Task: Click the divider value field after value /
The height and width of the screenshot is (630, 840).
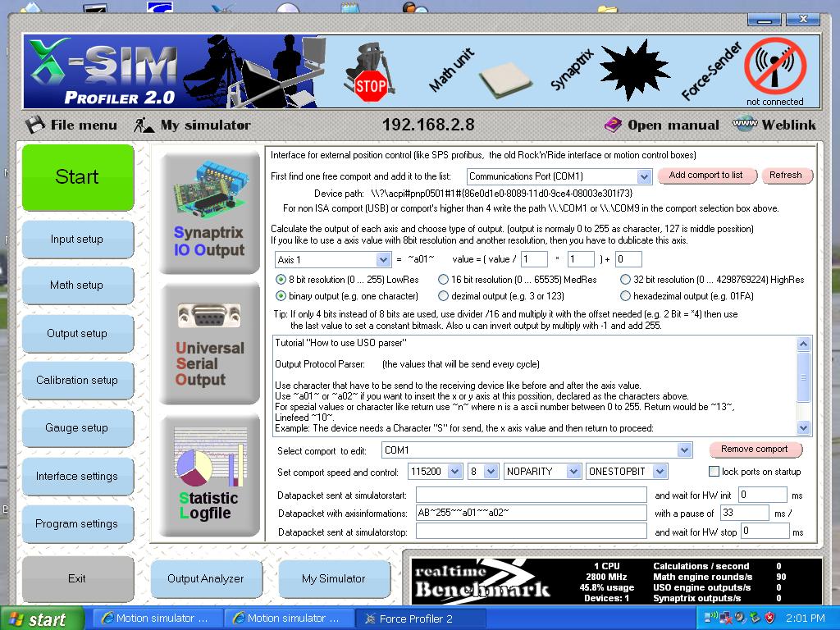Action: click(535, 259)
